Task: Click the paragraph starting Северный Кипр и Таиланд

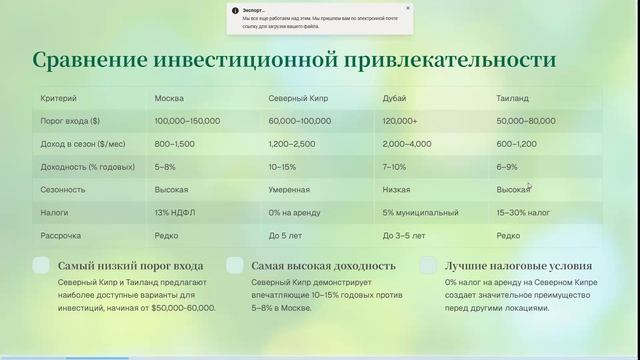Action: click(137, 295)
